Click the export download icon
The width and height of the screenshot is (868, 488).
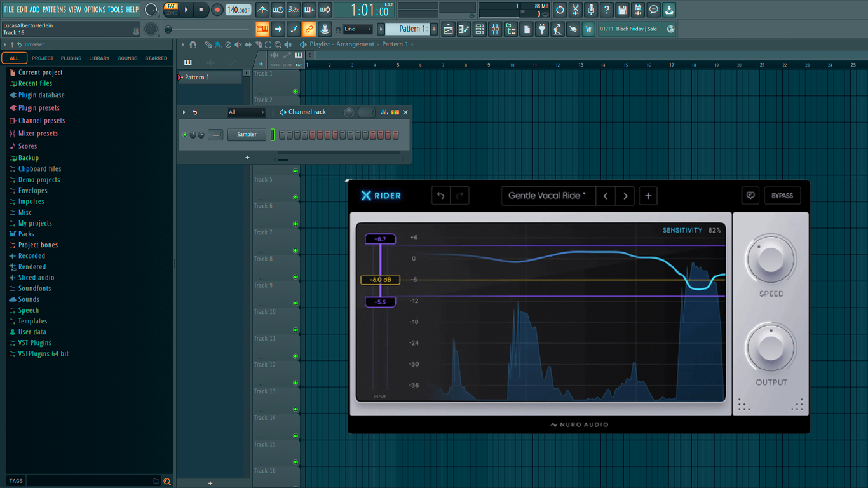[669, 10]
